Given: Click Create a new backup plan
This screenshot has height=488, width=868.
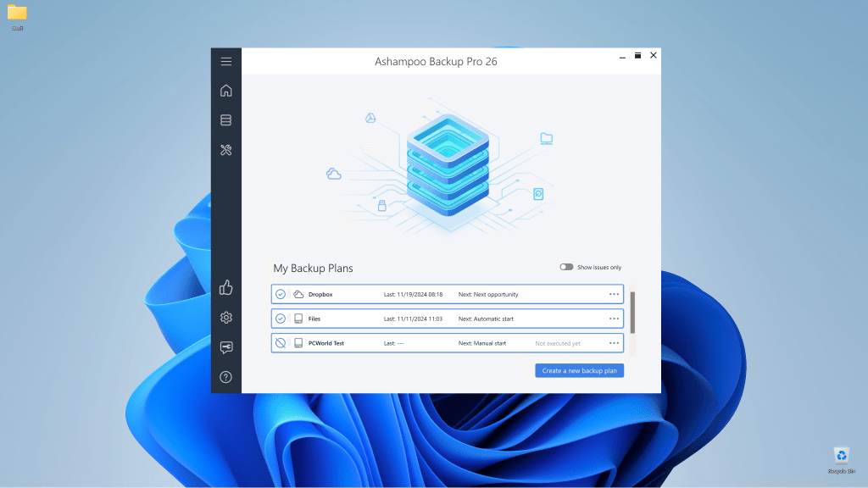Looking at the screenshot, I should tap(579, 370).
